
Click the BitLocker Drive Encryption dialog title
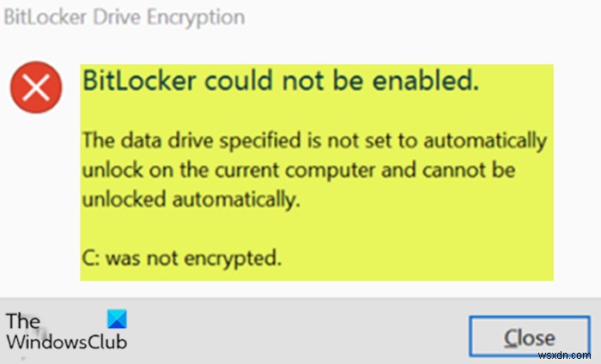[124, 17]
